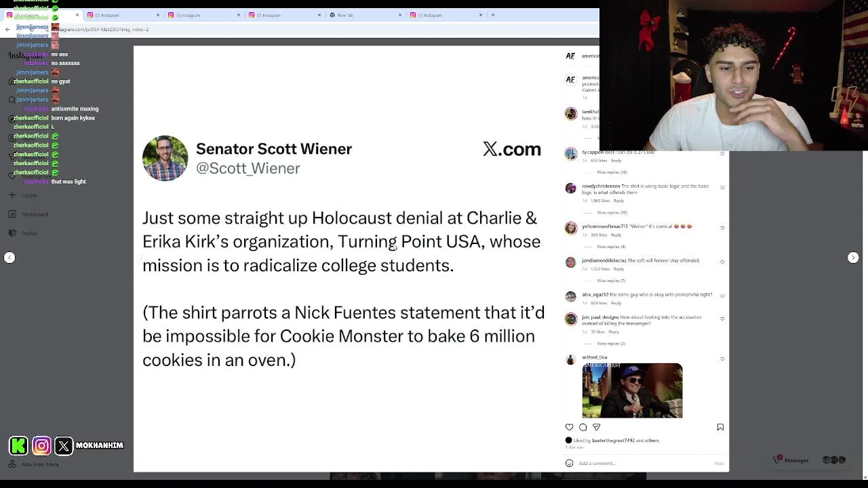The image size is (868, 488).
Task: Open the Create item in the Instagram sidebar
Action: pyautogui.click(x=23, y=195)
